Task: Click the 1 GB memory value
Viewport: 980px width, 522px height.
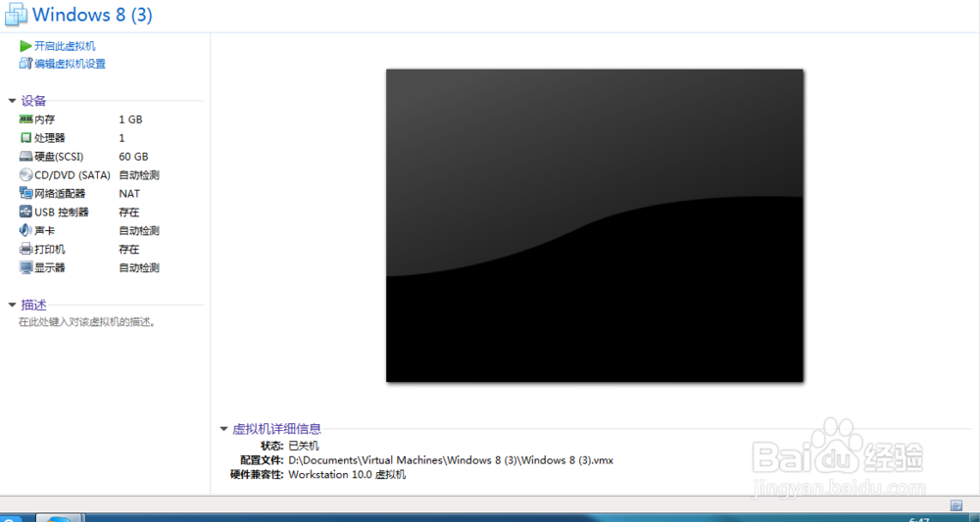Action: pos(130,119)
